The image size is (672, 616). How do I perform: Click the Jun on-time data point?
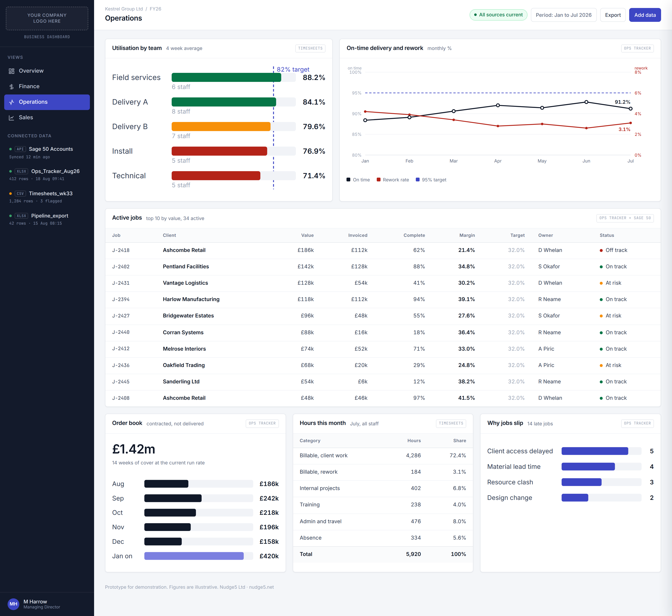pos(586,102)
